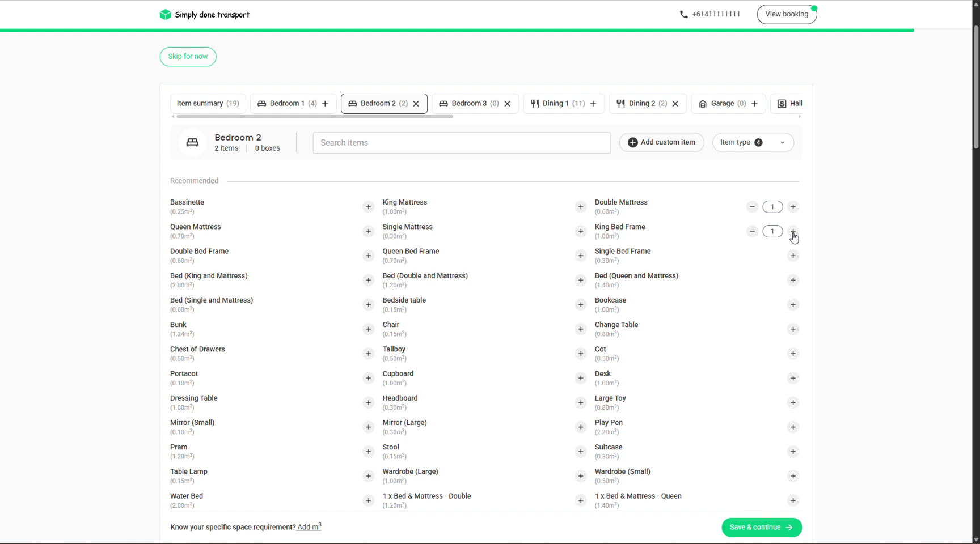Add a King Mattress item

pyautogui.click(x=581, y=207)
